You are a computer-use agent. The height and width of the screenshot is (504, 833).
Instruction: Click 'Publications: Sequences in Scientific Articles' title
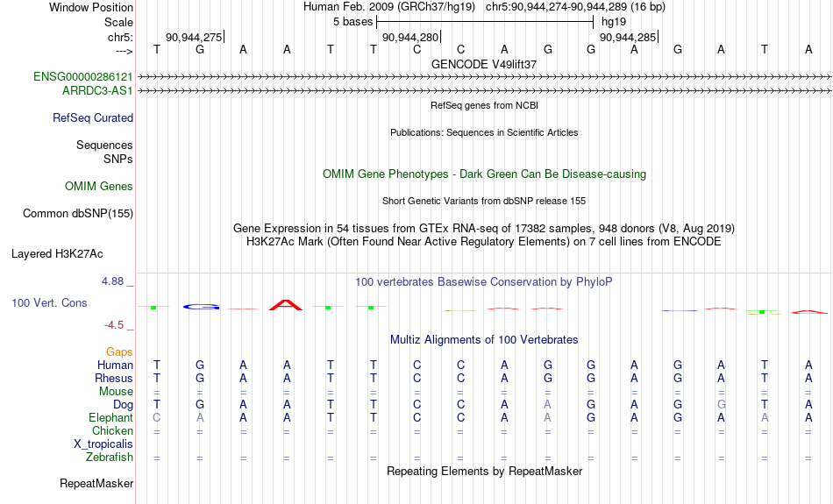[484, 132]
